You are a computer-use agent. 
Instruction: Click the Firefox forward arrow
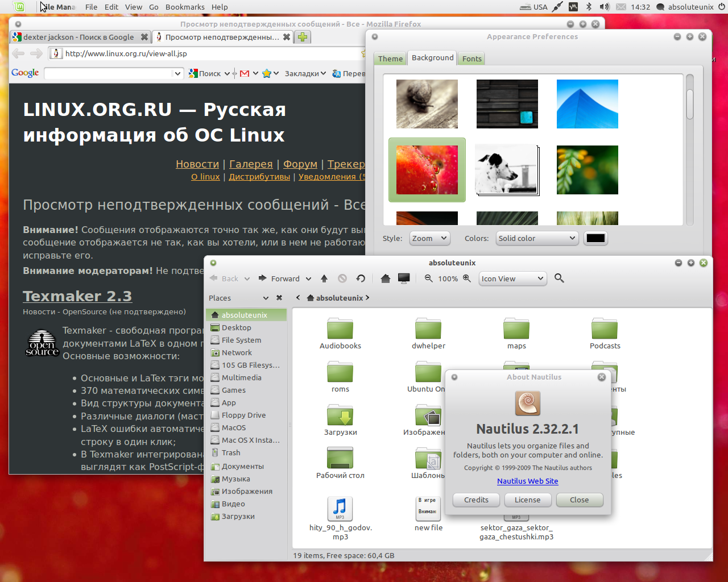[36, 53]
